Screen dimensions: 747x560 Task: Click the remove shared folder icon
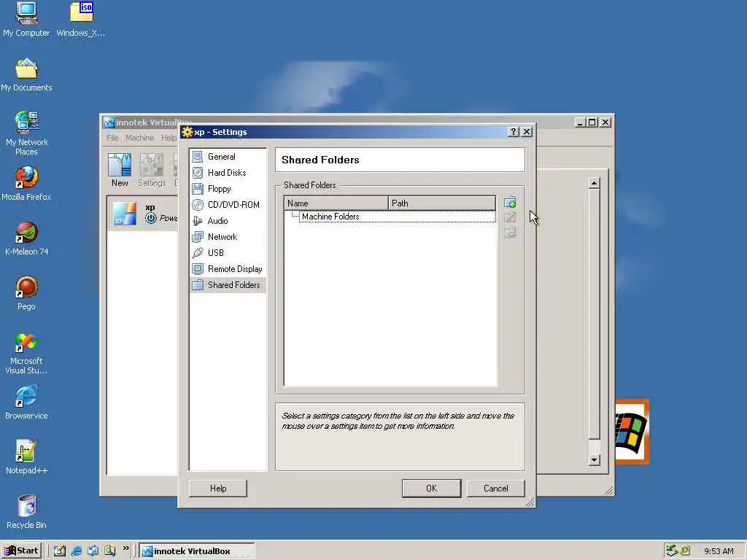click(510, 233)
